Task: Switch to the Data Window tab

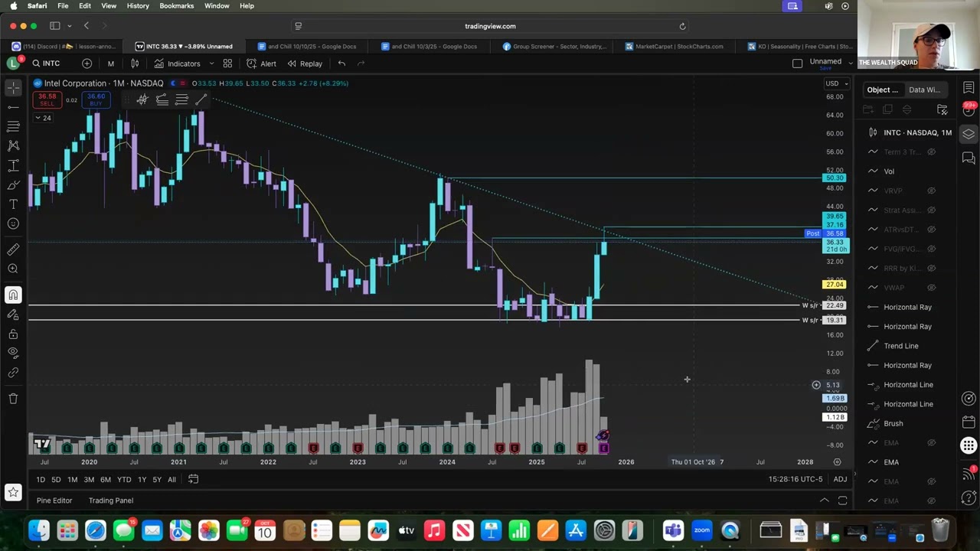Action: pos(924,90)
